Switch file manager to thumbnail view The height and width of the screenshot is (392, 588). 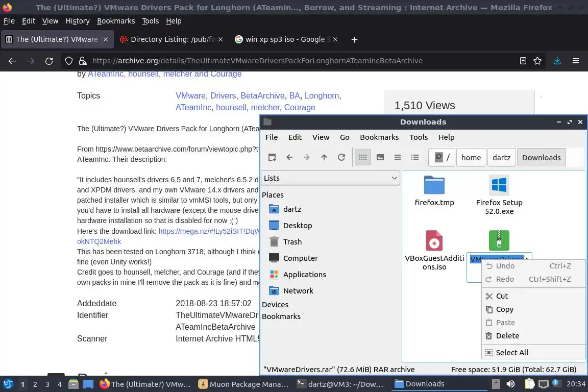[380, 157]
